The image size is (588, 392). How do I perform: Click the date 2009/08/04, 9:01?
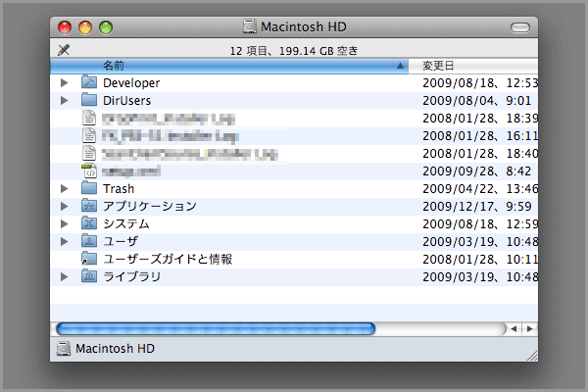point(477,100)
